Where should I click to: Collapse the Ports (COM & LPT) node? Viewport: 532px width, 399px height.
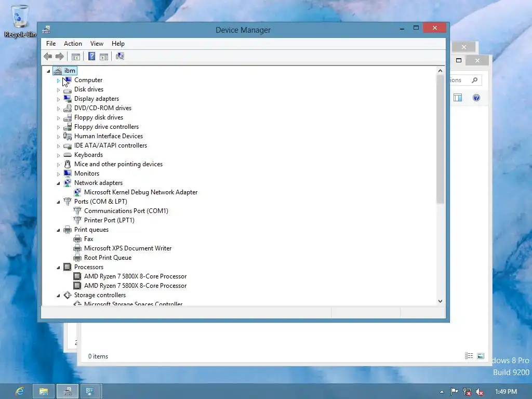(x=58, y=202)
